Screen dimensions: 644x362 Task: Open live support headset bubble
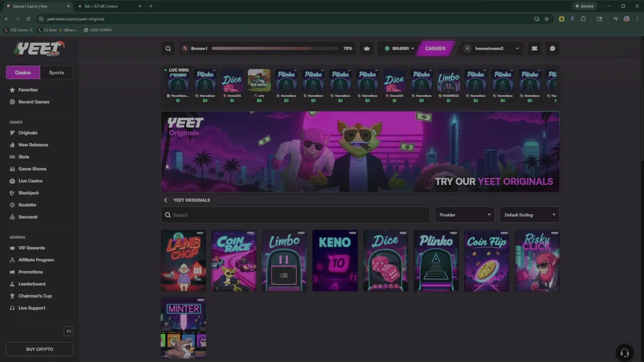(x=624, y=352)
